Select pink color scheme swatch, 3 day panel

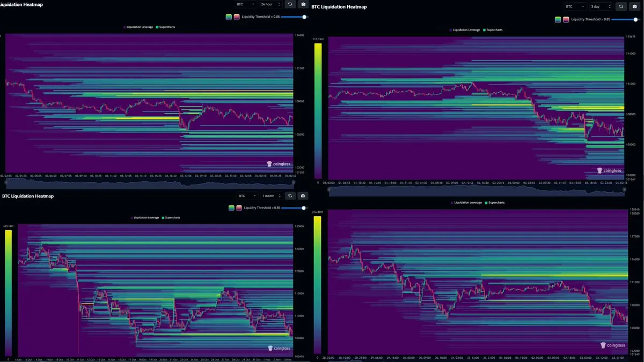pos(566,19)
